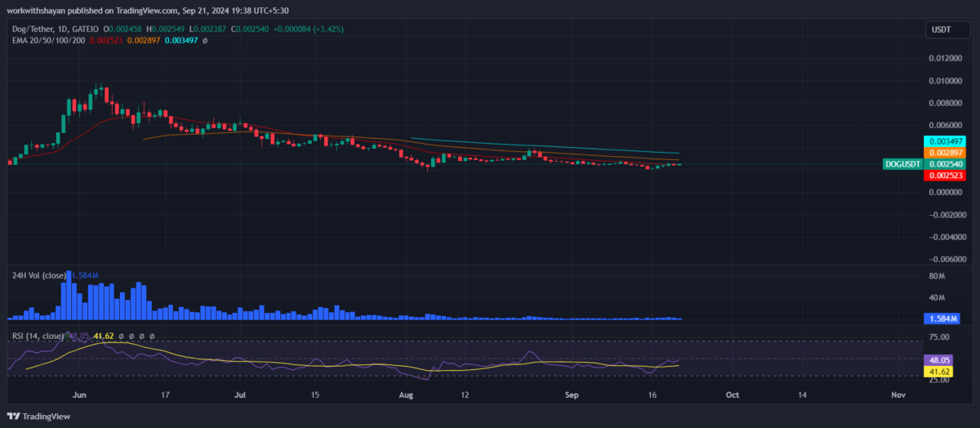Click the Aug date on time axis
Image resolution: width=980 pixels, height=428 pixels.
coord(408,394)
